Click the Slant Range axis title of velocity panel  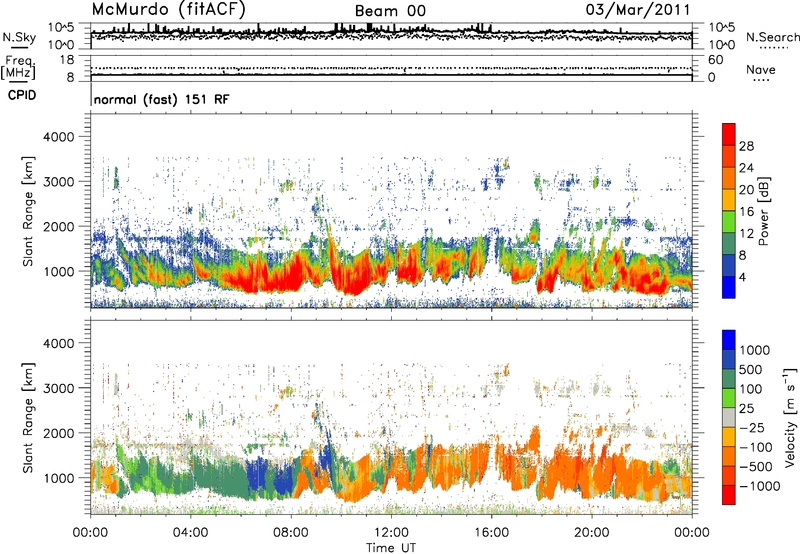(x=28, y=418)
